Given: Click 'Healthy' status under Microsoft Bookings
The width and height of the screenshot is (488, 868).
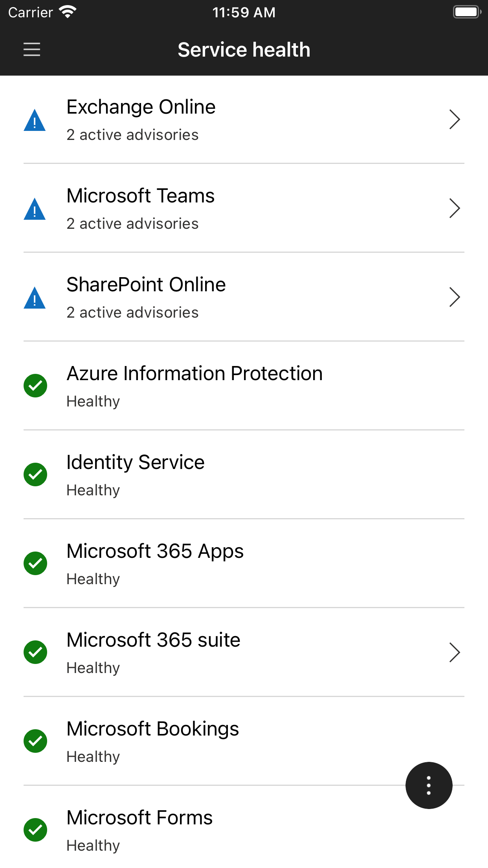Looking at the screenshot, I should 93,757.
